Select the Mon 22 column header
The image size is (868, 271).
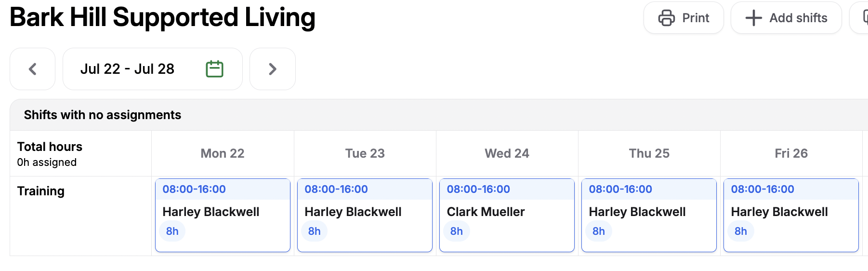223,153
